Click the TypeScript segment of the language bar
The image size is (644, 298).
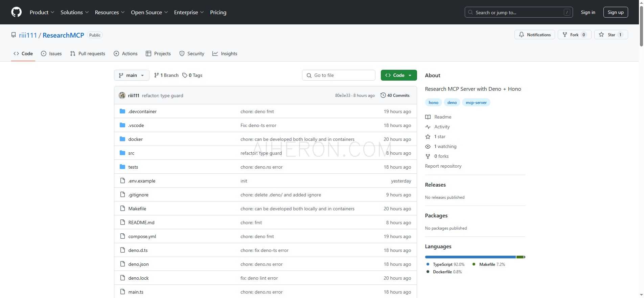coord(470,257)
